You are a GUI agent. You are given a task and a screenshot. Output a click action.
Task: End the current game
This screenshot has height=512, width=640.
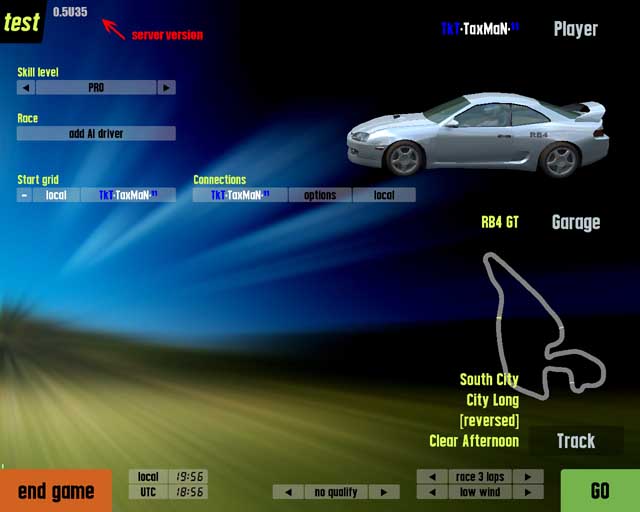pyautogui.click(x=56, y=491)
